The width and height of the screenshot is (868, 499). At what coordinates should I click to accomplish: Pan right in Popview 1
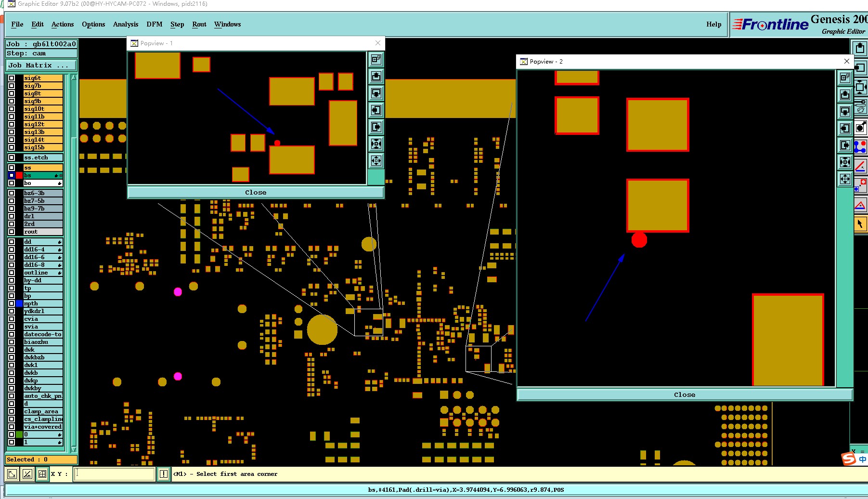[376, 127]
